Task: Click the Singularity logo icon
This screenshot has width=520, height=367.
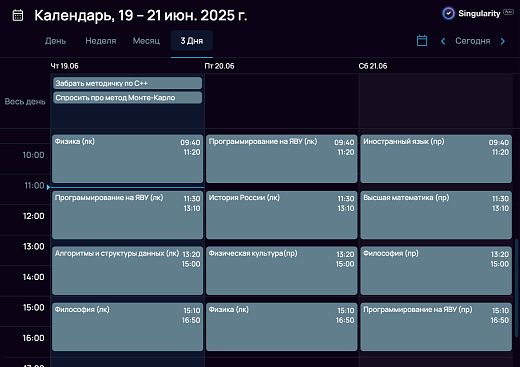Action: tap(448, 14)
